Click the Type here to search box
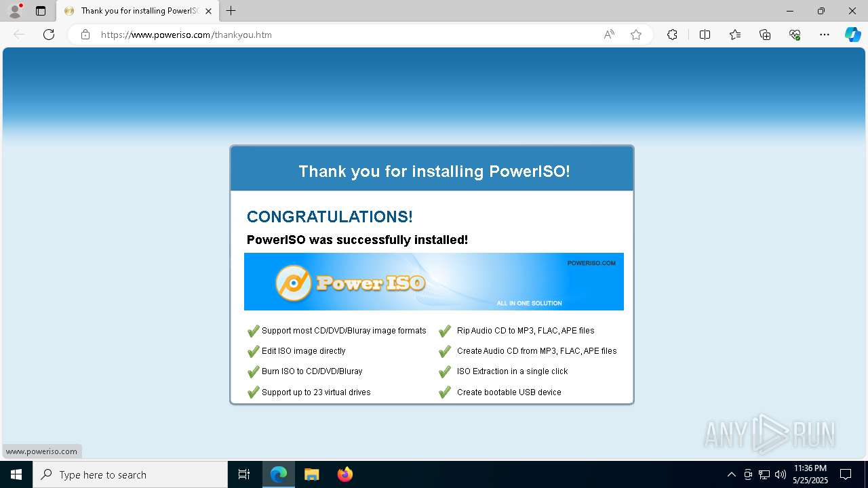This screenshot has width=868, height=488. click(x=130, y=474)
